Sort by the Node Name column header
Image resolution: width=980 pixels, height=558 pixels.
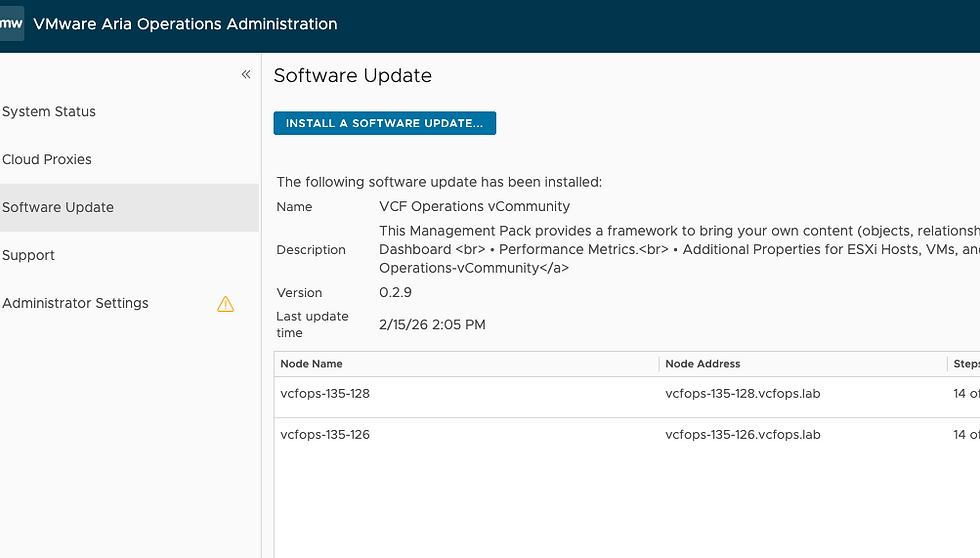[312, 364]
